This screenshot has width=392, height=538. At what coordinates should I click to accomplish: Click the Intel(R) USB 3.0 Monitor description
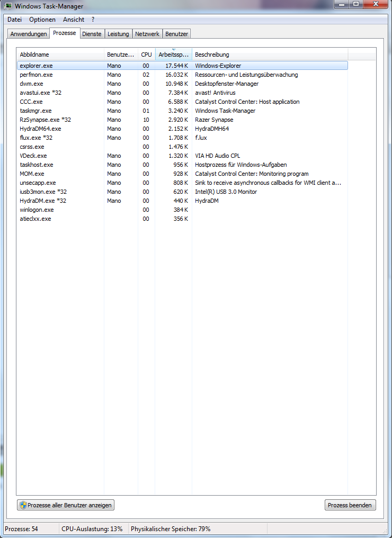point(226,192)
